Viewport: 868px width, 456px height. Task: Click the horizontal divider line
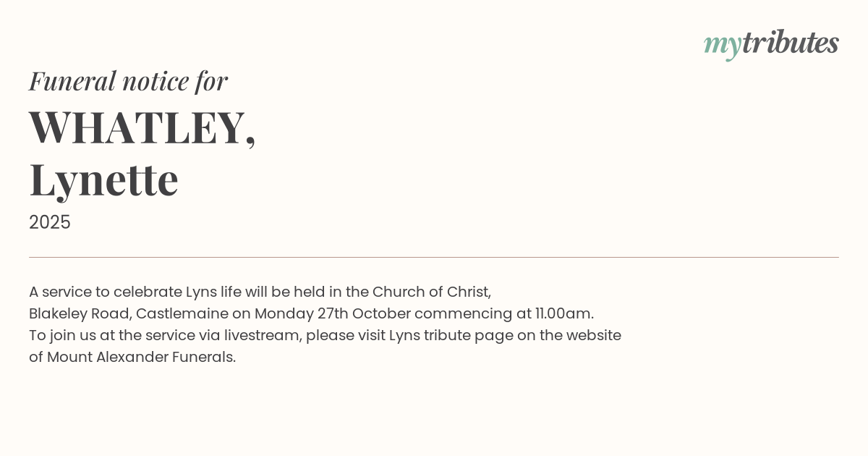[434, 257]
